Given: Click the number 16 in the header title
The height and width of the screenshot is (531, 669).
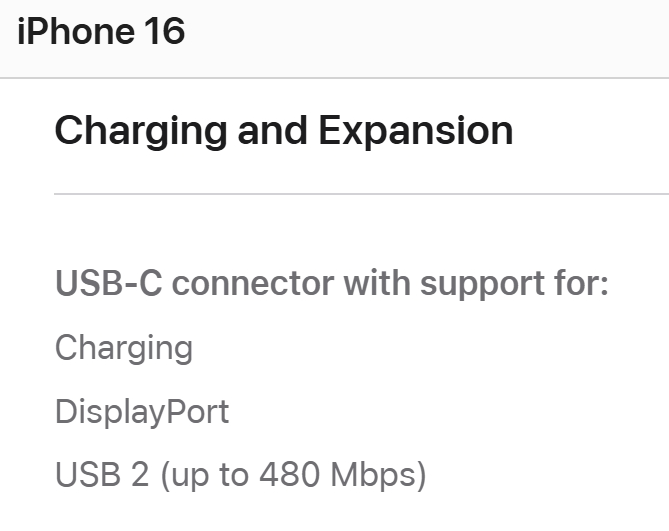Looking at the screenshot, I should pos(164,31).
